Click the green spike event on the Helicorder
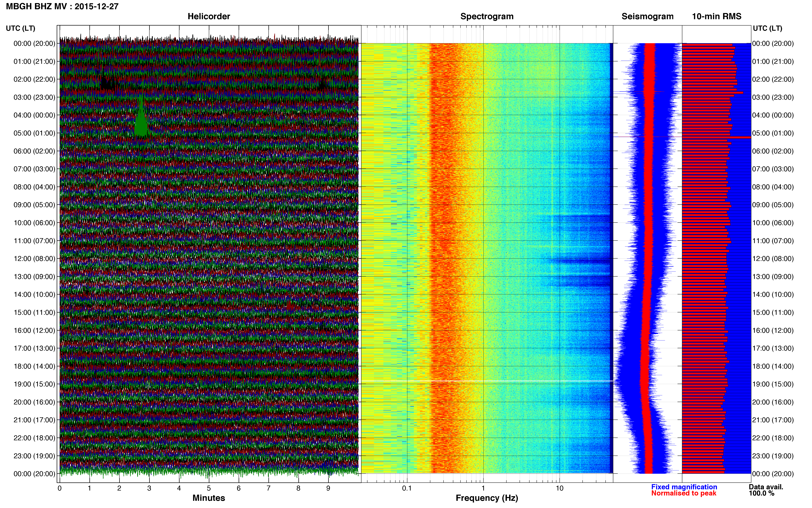 pyautogui.click(x=141, y=116)
